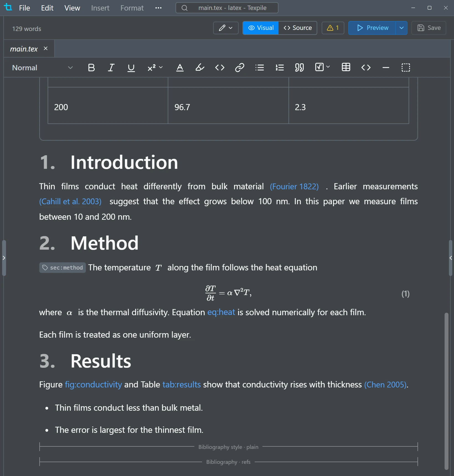
Task: Click inline math symbol T
Action: [158, 268]
